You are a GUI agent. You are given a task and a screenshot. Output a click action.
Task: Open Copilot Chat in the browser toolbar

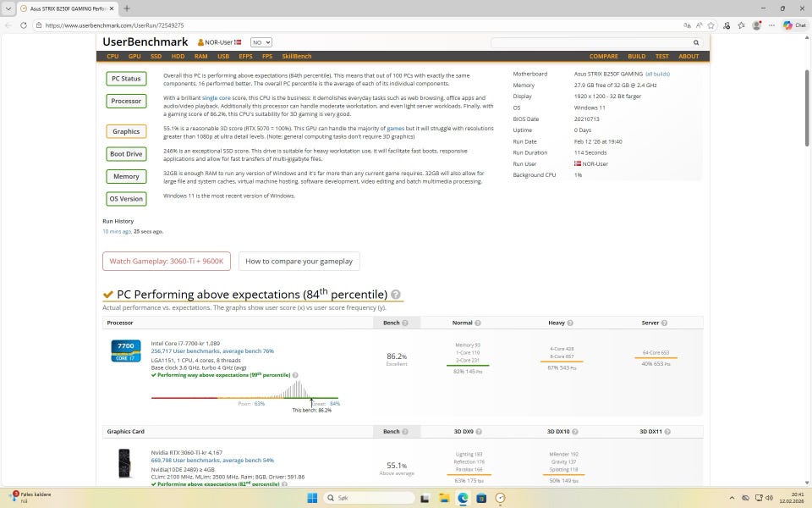794,25
